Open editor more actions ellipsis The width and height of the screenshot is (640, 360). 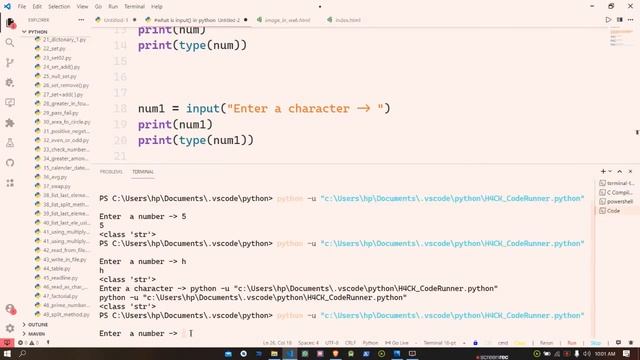pos(631,20)
